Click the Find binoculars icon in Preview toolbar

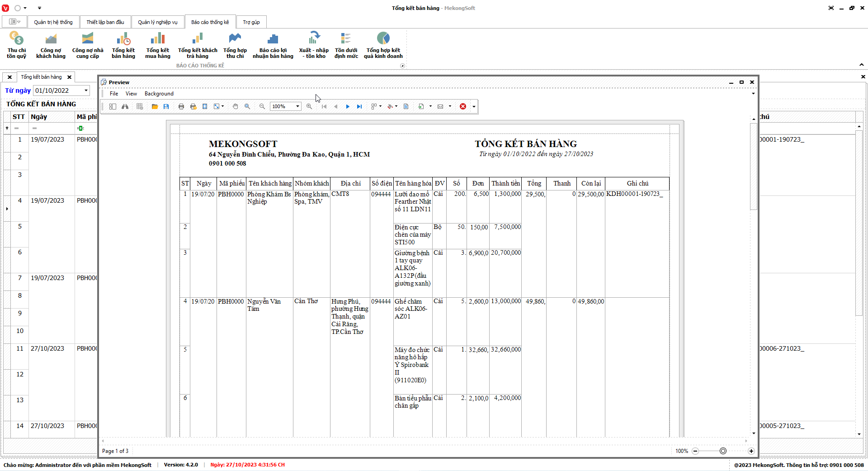pos(125,106)
